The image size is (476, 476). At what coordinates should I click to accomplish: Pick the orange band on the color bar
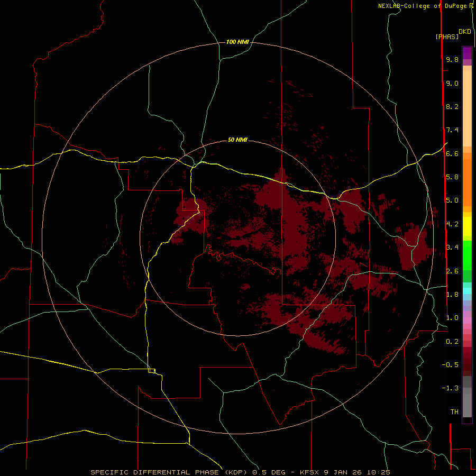click(x=467, y=183)
